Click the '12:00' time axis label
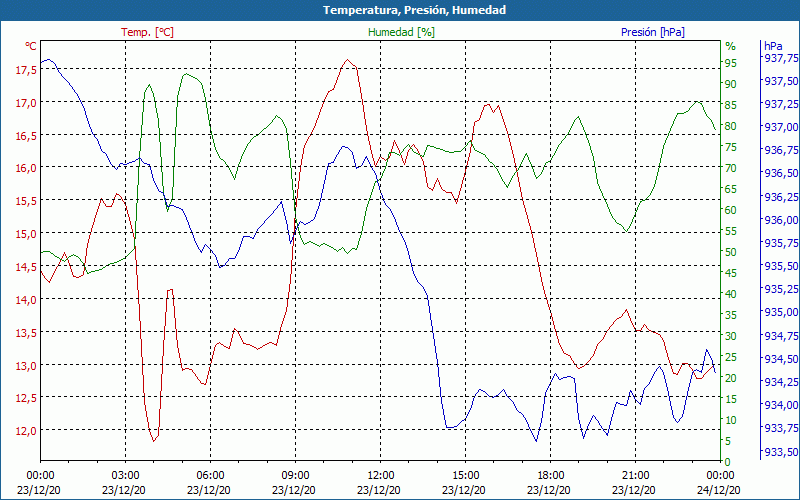Image resolution: width=800 pixels, height=500 pixels. click(x=381, y=476)
